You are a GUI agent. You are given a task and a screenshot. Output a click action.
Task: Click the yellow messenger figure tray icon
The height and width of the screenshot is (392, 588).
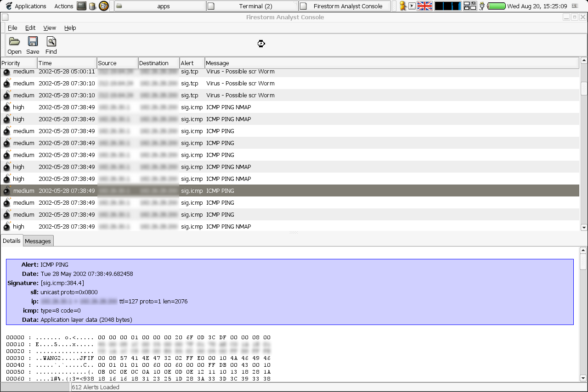[x=403, y=6]
